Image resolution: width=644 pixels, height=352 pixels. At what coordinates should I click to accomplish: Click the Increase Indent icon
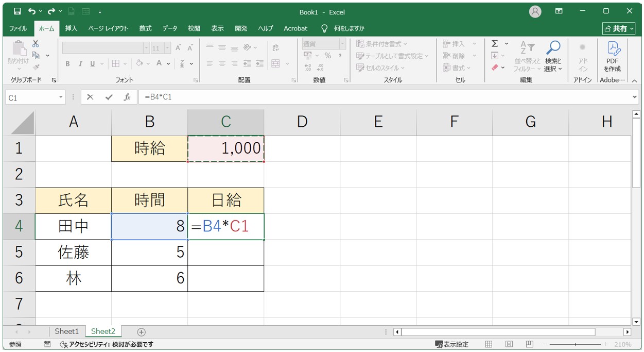(x=259, y=64)
